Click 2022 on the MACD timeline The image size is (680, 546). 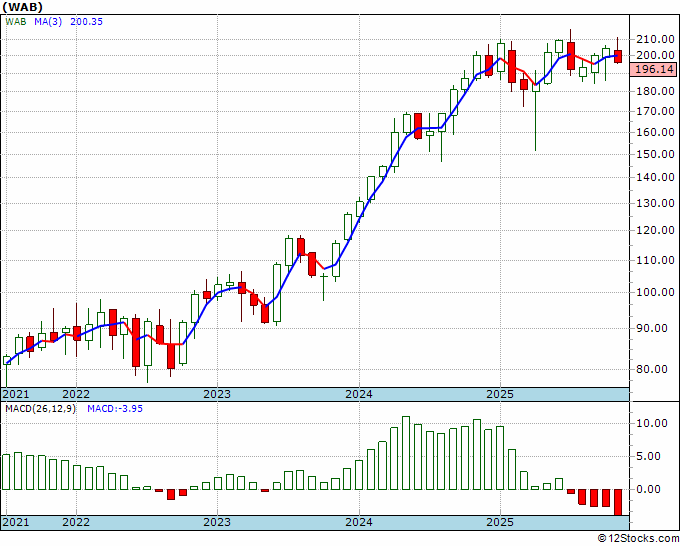coord(76,522)
